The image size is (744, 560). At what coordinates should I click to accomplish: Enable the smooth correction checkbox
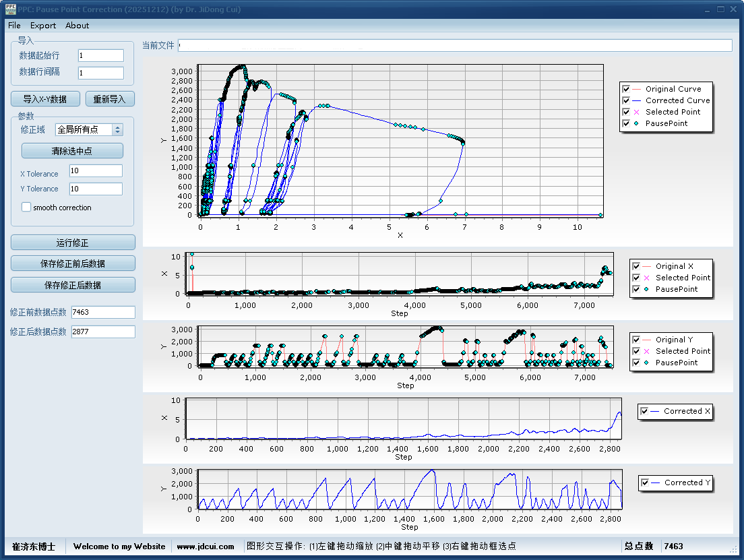point(26,208)
